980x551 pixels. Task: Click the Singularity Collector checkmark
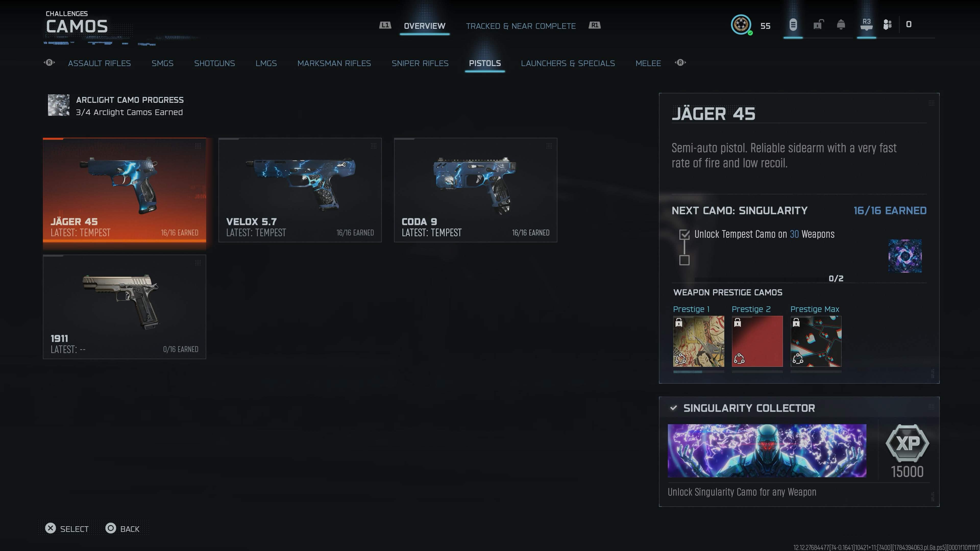pos(673,408)
